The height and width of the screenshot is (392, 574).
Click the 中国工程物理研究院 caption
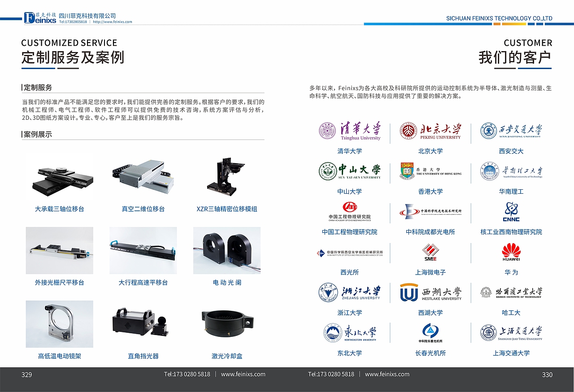click(350, 232)
